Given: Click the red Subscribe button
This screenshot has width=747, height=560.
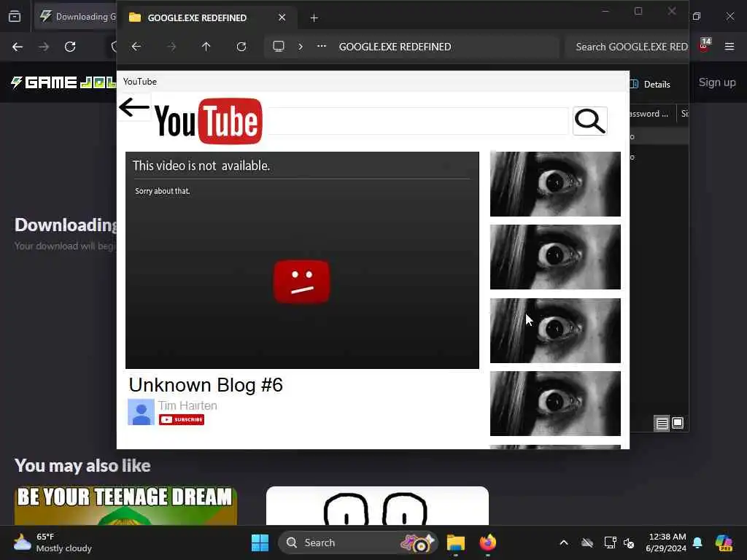Looking at the screenshot, I should [182, 419].
